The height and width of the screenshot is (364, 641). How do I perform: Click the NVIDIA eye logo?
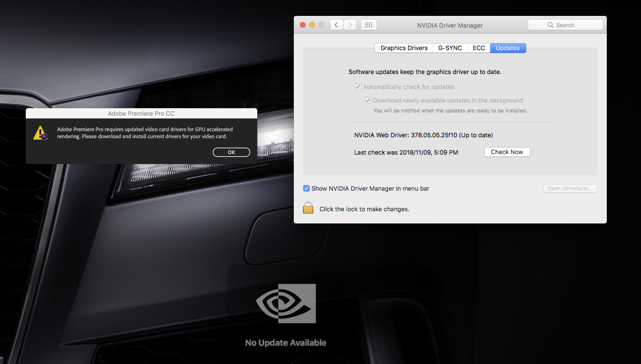click(286, 304)
